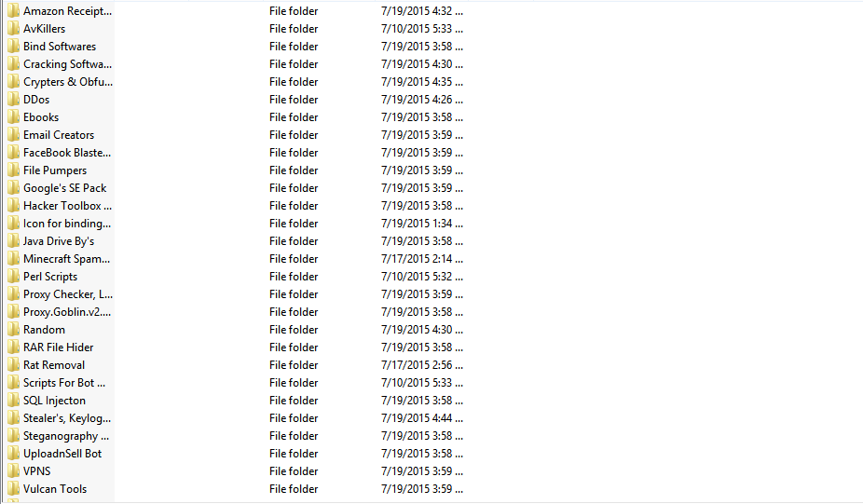This screenshot has width=863, height=504.
Task: Select the Amazon Receipt folder icon
Action: (x=13, y=11)
